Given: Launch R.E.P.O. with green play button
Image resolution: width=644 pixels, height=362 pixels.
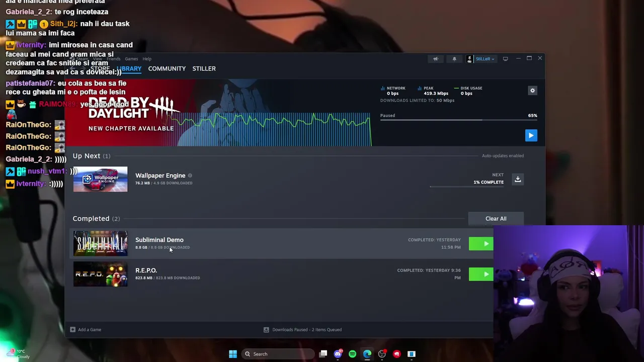Looking at the screenshot, I should (481, 274).
